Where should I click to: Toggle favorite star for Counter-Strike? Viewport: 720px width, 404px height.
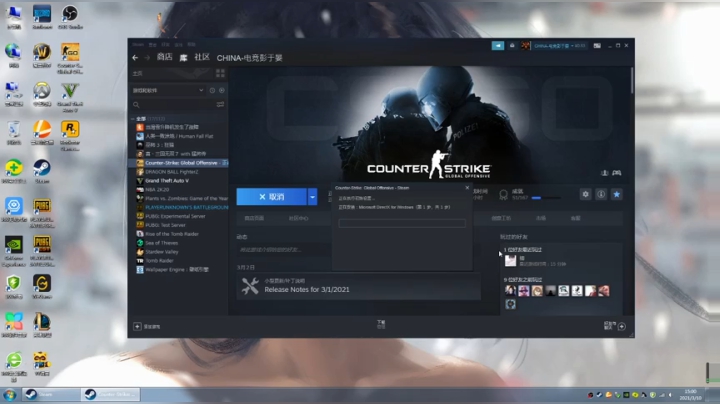click(617, 194)
